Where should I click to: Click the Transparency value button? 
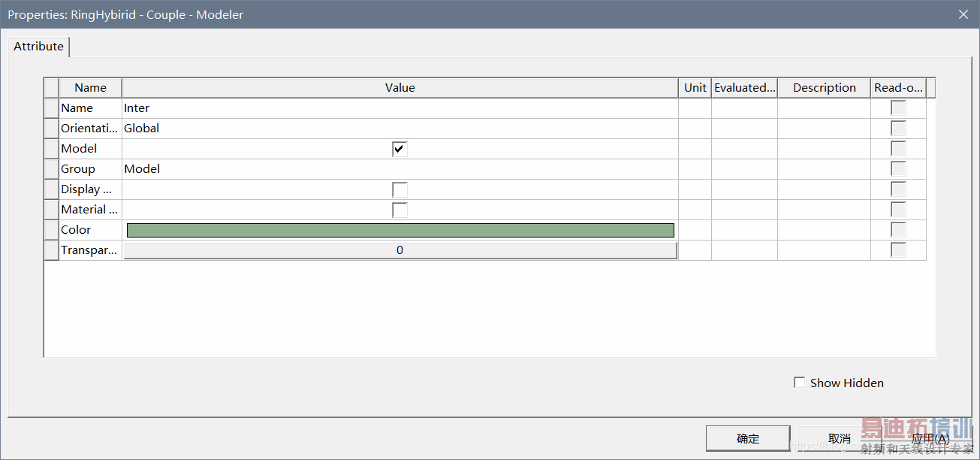point(400,250)
